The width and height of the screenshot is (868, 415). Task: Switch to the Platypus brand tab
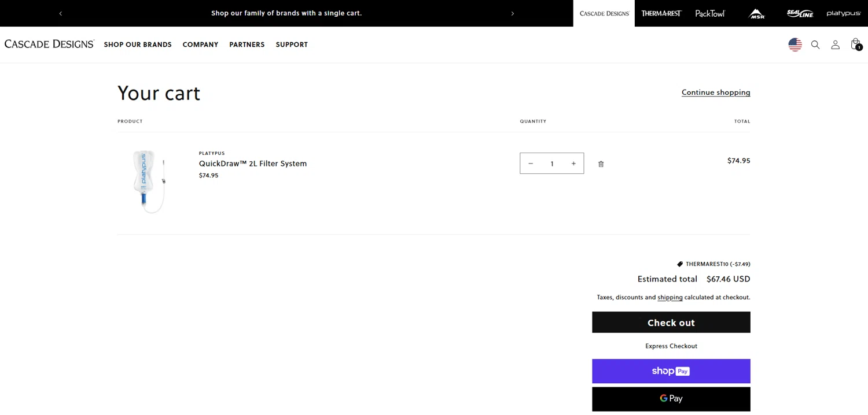coord(844,13)
